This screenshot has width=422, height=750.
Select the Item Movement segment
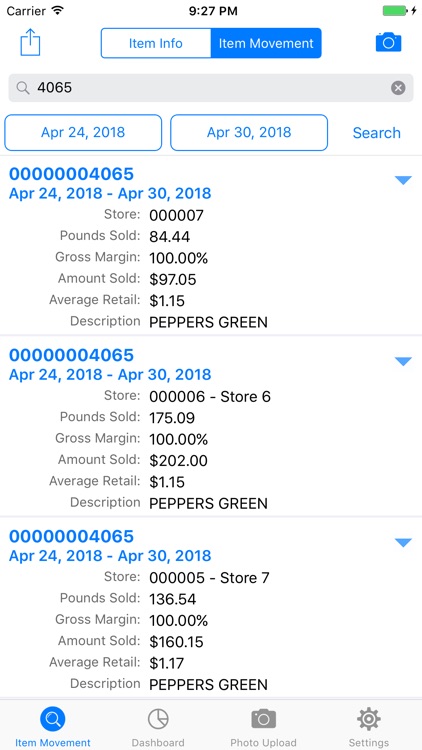point(266,43)
